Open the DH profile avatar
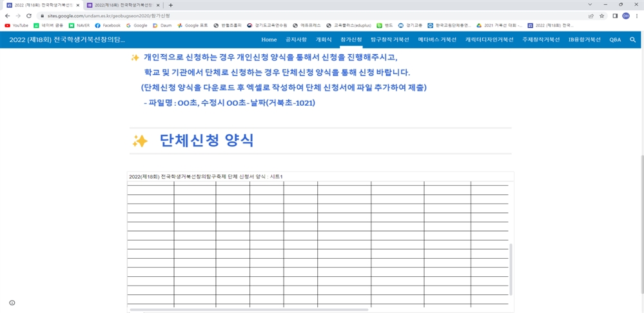The width and height of the screenshot is (644, 313). pos(625,15)
